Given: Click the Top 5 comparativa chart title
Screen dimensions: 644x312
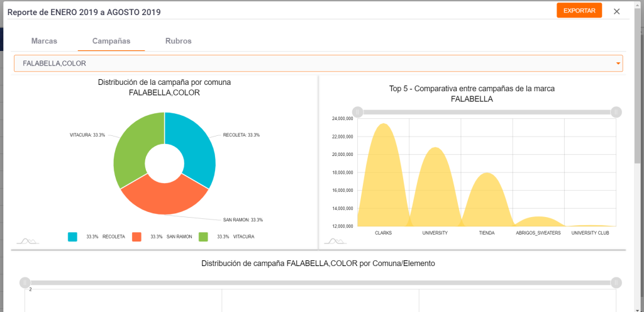Looking at the screenshot, I should pos(472,94).
